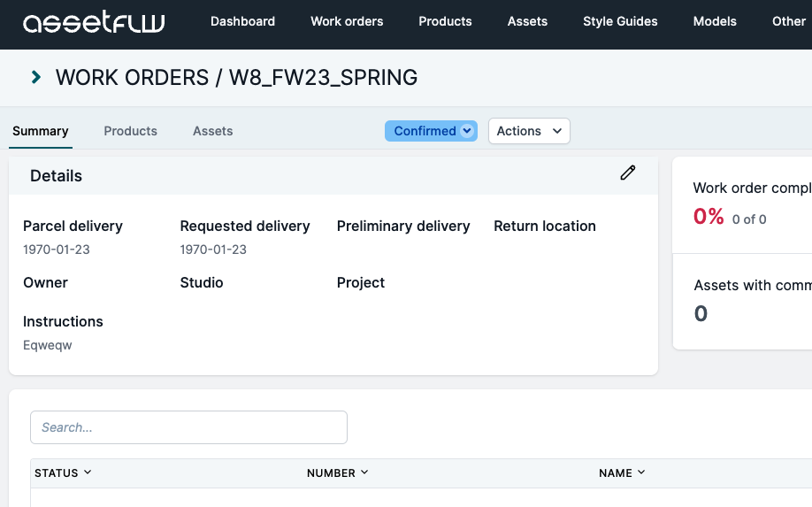Open Products in the top navigation
812x507 pixels.
[445, 21]
